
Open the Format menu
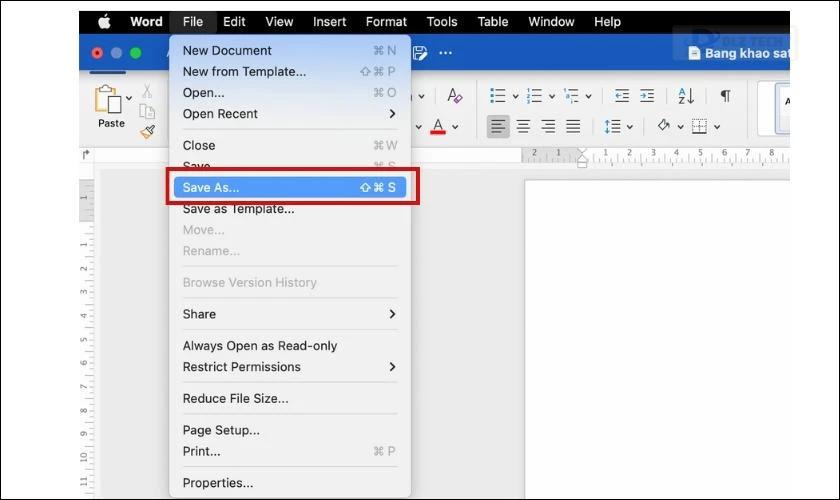386,22
